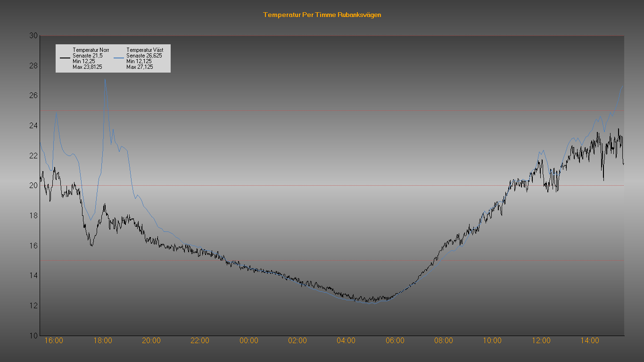Click the Min 12,25 value in legend
Screen dimensions: 644x362
click(x=84, y=61)
